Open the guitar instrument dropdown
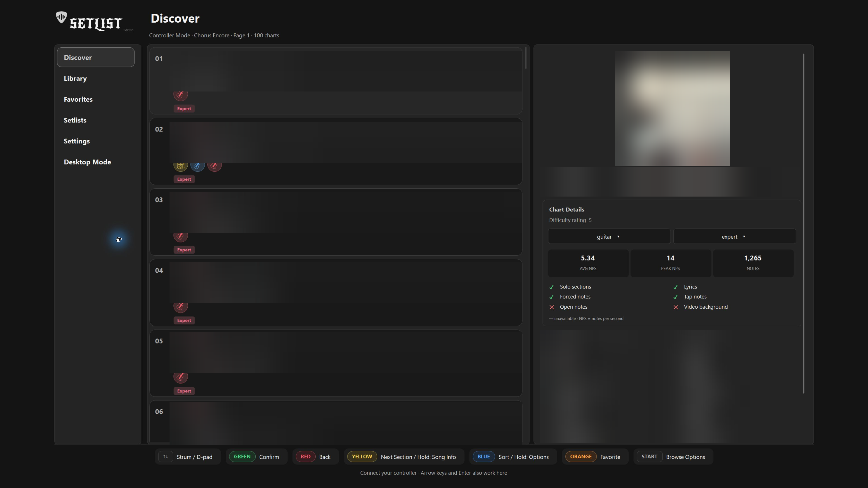 (x=609, y=236)
